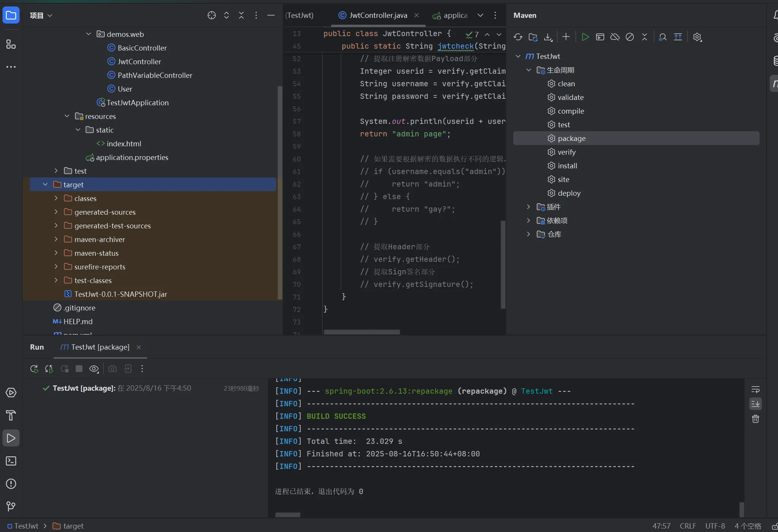The image size is (778, 532).
Task: Click Download Sources icon in Maven toolbar
Action: 548,37
